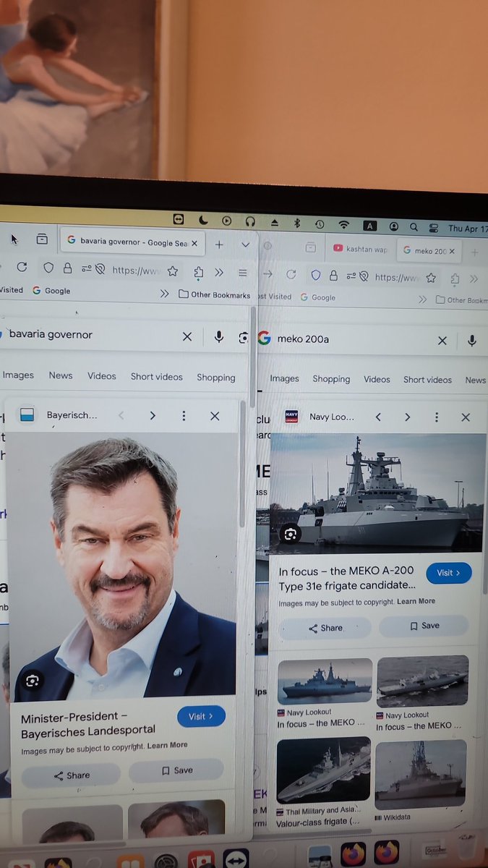This screenshot has width=488, height=868.
Task: Open Firefox hamburger menu in bavaria governor window
Action: pos(243,273)
